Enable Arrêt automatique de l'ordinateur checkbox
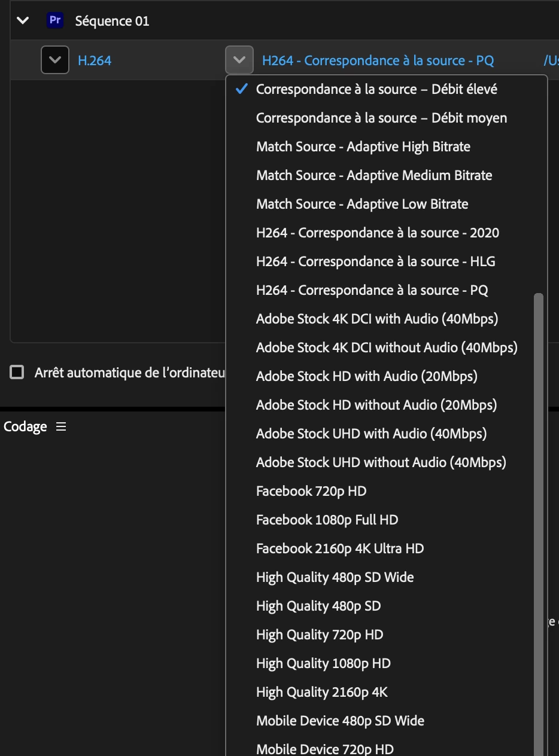The height and width of the screenshot is (756, 559). coord(17,373)
